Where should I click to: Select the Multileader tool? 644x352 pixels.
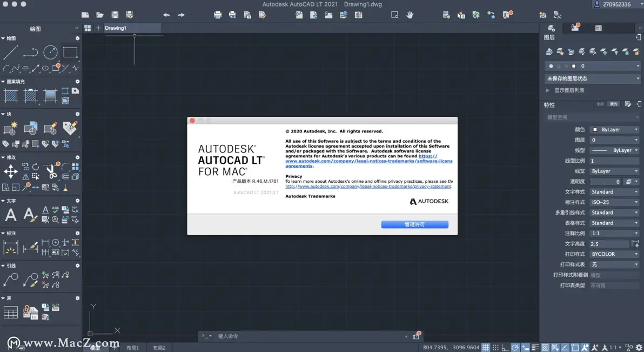click(11, 280)
